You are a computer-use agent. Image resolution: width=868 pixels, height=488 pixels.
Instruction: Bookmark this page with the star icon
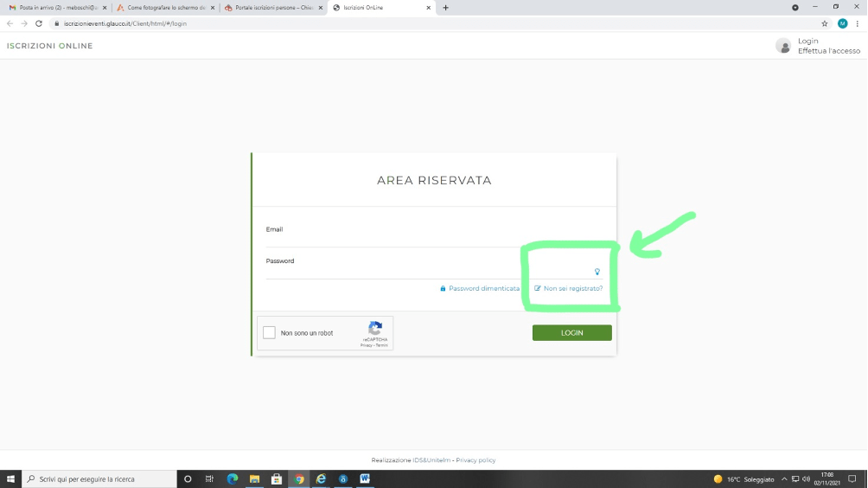tap(825, 23)
